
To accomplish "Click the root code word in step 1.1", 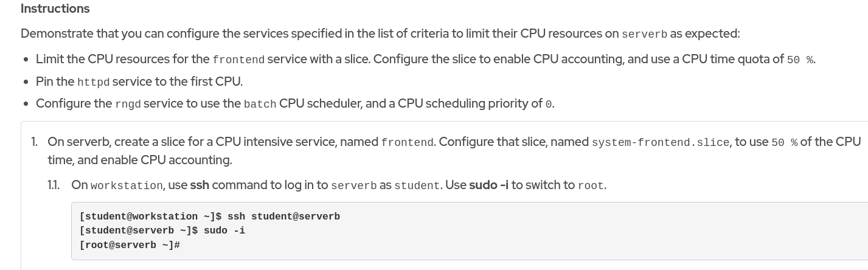I will 591,186.
